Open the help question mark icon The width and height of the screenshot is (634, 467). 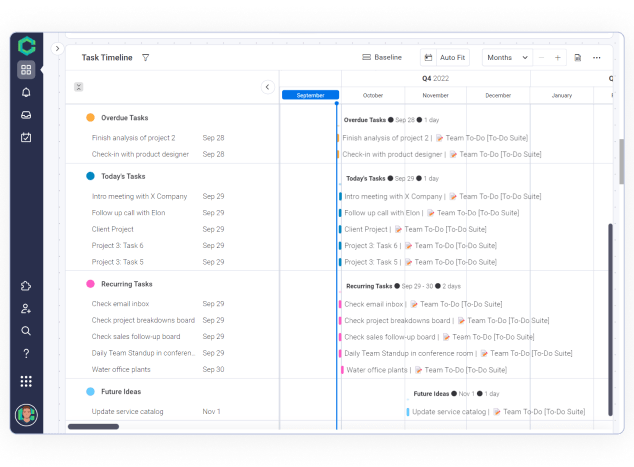(26, 354)
